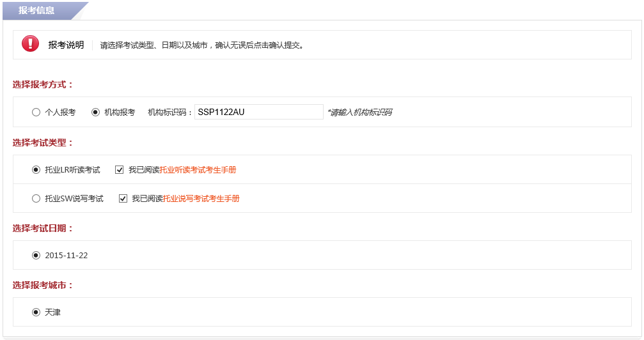Screen dimensions: 644x340
Task: Choose the 托业SW说写考试 radio button
Action: click(x=36, y=199)
